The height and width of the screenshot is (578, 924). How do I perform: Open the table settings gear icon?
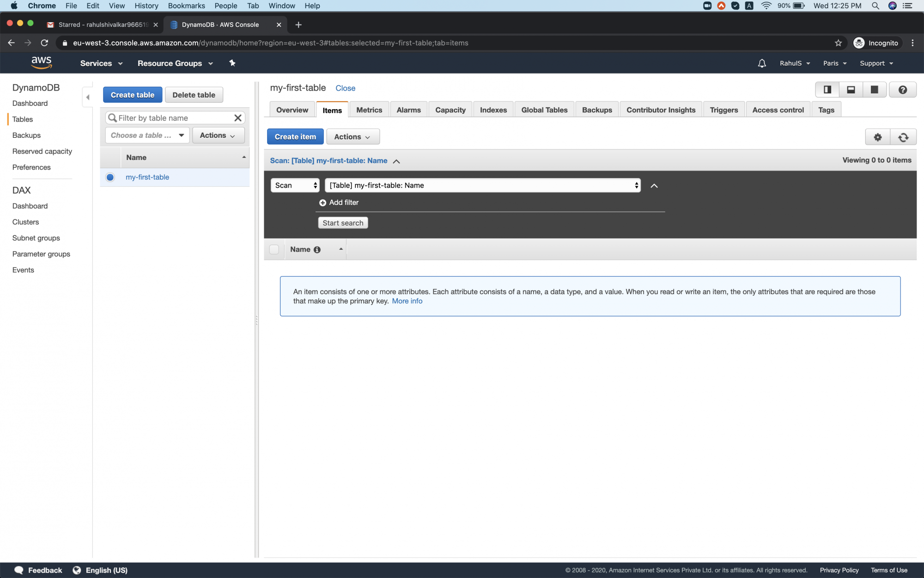[x=878, y=137]
